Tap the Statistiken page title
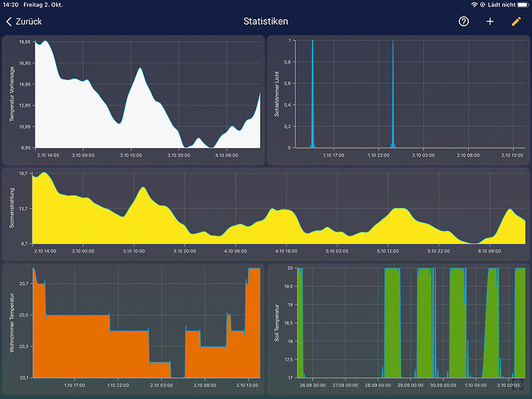The height and width of the screenshot is (399, 532). coord(266,22)
